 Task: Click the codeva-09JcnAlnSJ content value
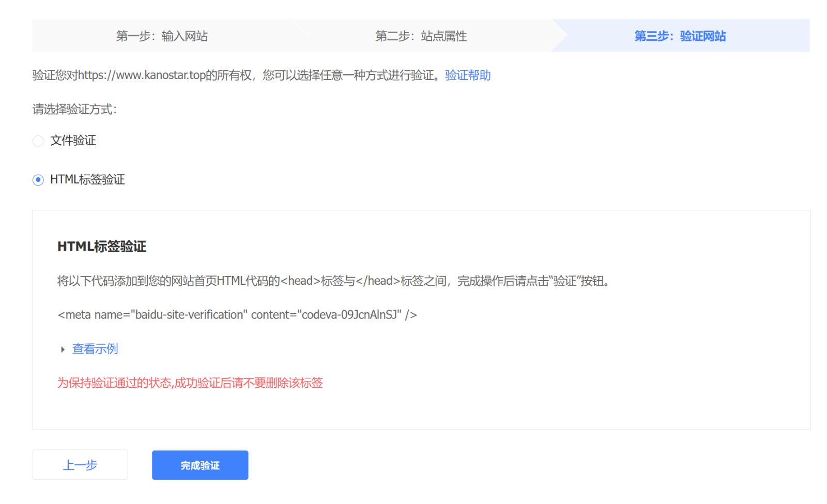[x=349, y=315]
